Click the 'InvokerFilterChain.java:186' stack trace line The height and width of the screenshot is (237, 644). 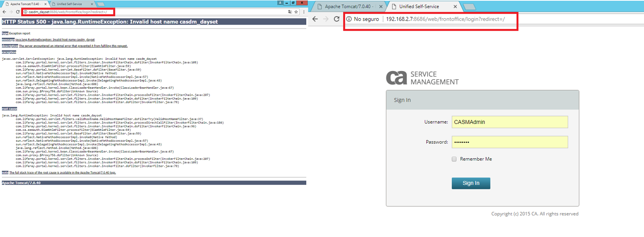pyautogui.click(x=120, y=123)
